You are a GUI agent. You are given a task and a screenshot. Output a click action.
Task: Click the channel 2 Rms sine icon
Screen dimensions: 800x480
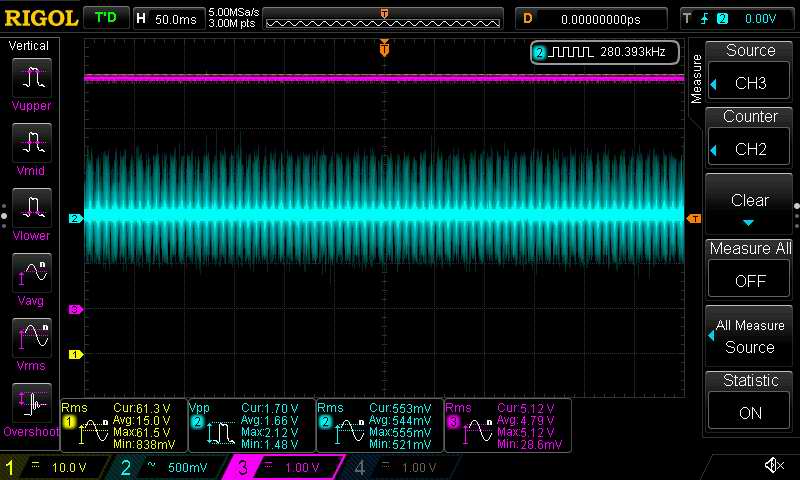click(349, 431)
